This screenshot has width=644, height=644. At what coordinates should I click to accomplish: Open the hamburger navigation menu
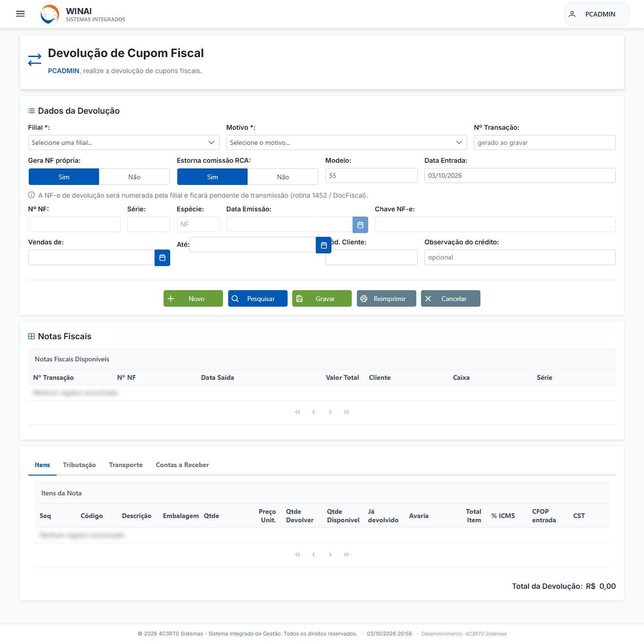(x=20, y=14)
